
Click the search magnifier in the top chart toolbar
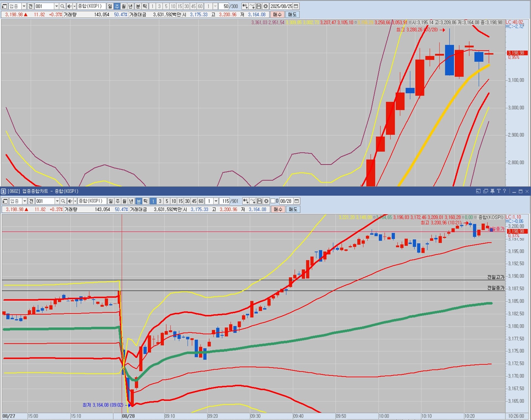click(x=63, y=6)
